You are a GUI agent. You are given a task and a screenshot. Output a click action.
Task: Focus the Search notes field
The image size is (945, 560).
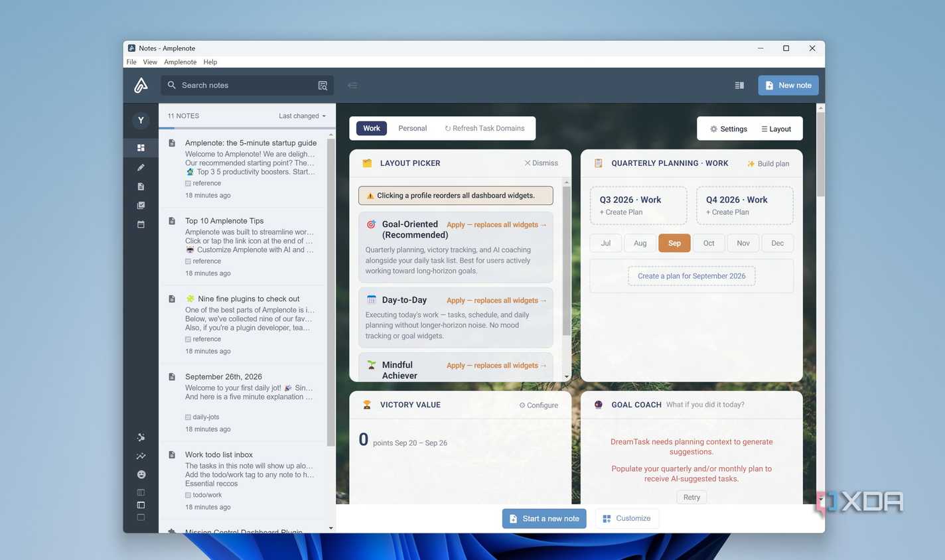pyautogui.click(x=247, y=85)
